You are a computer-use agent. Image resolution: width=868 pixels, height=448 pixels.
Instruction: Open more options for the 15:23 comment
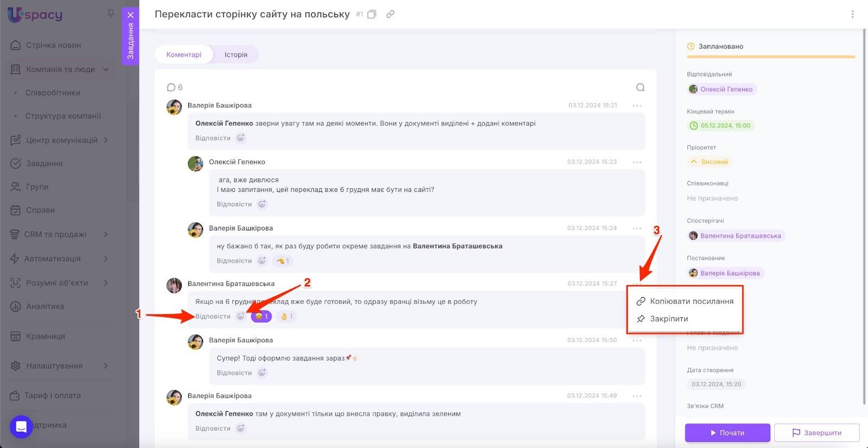click(637, 162)
